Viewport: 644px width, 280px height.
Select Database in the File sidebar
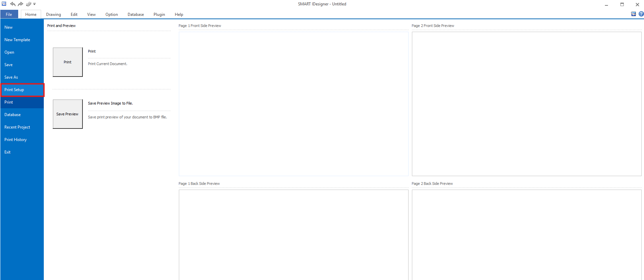point(22,115)
